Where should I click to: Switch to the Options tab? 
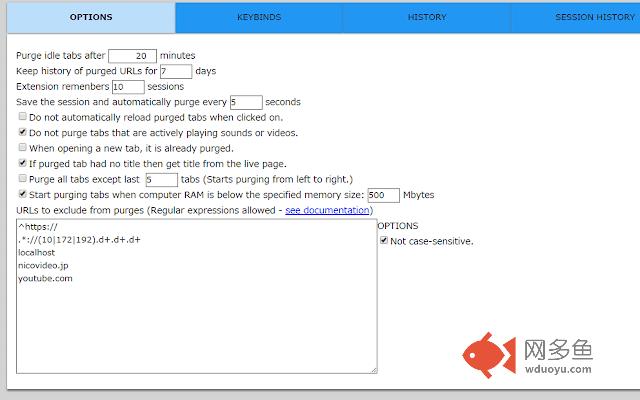click(x=91, y=17)
